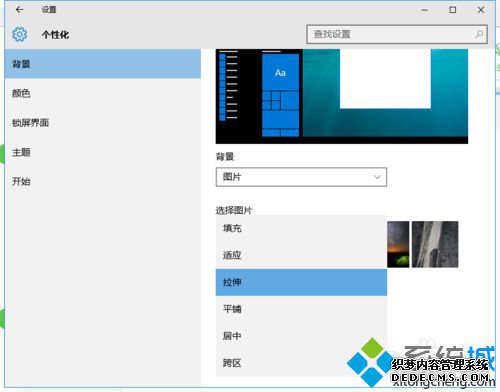The width and height of the screenshot is (500, 392).
Task: Click the search magnifier icon
Action: pyautogui.click(x=479, y=34)
